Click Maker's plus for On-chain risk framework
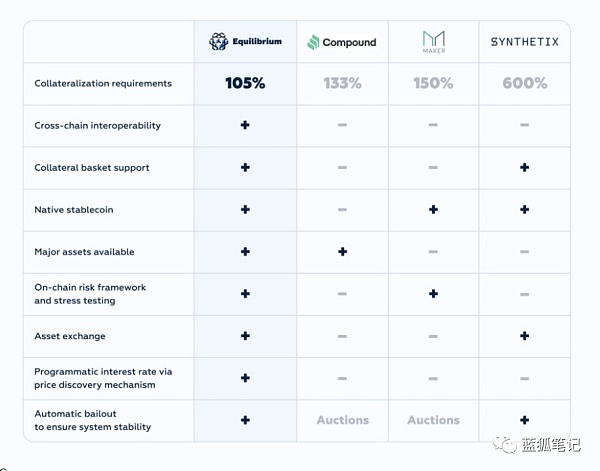 point(433,294)
